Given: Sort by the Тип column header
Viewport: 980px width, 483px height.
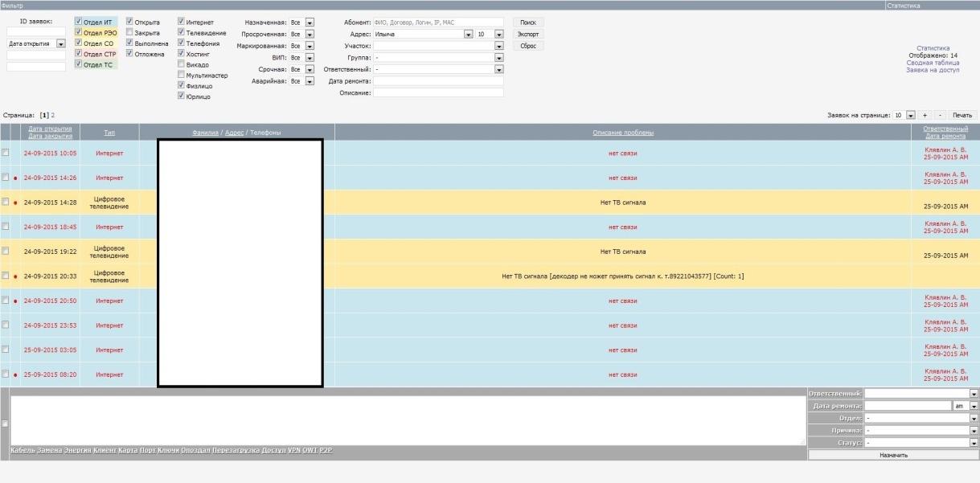Looking at the screenshot, I should [109, 133].
